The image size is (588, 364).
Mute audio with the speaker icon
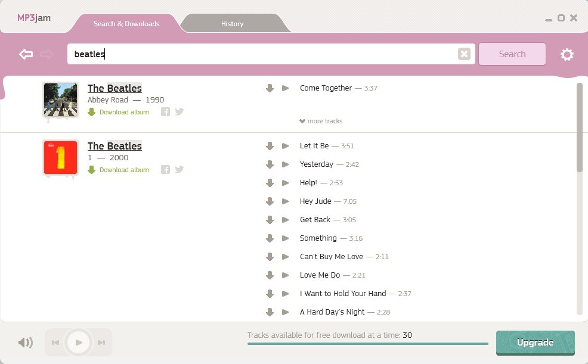pyautogui.click(x=26, y=343)
